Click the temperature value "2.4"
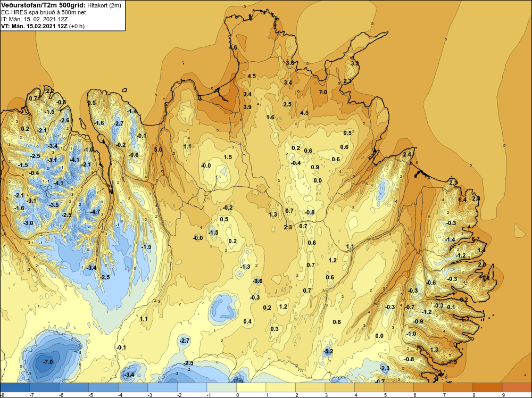The width and height of the screenshot is (532, 398). (407, 154)
